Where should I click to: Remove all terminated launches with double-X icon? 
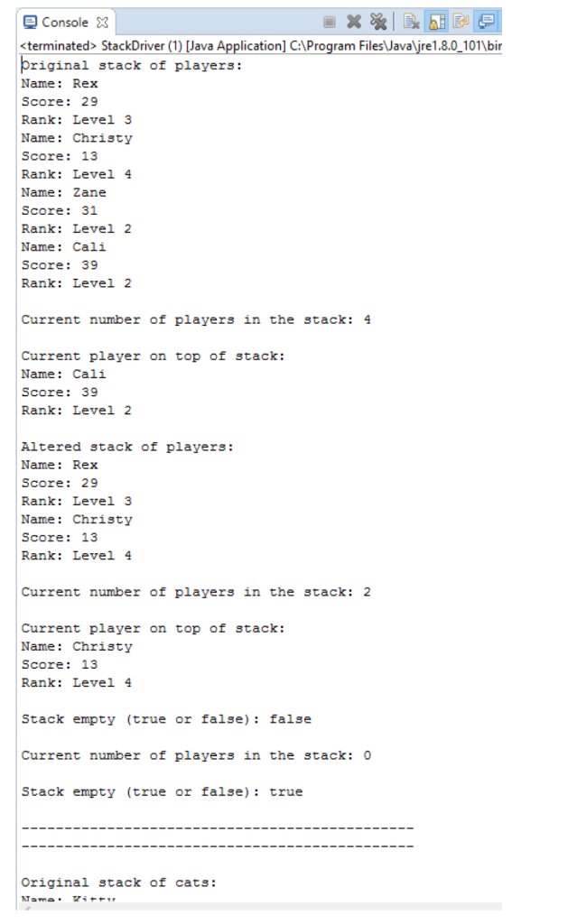click(378, 23)
